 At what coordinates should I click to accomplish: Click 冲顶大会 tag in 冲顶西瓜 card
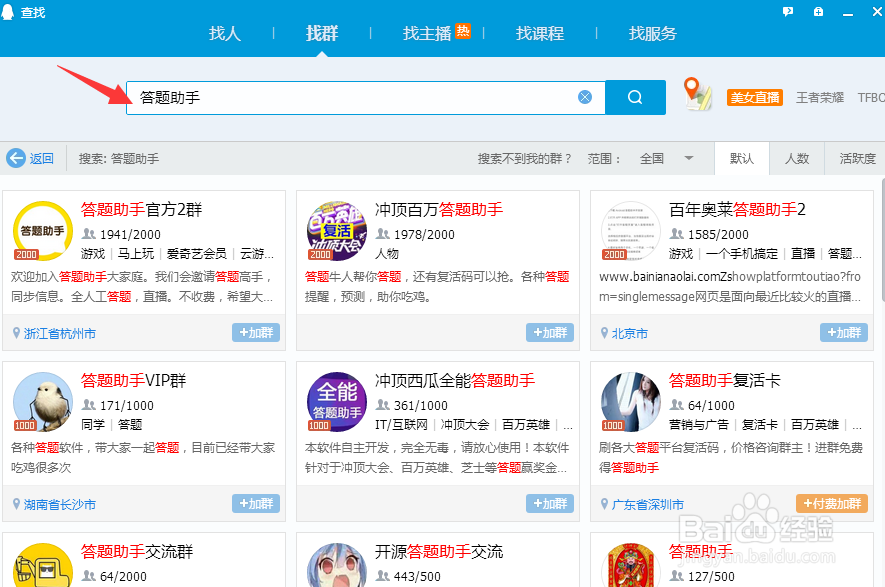click(x=465, y=425)
